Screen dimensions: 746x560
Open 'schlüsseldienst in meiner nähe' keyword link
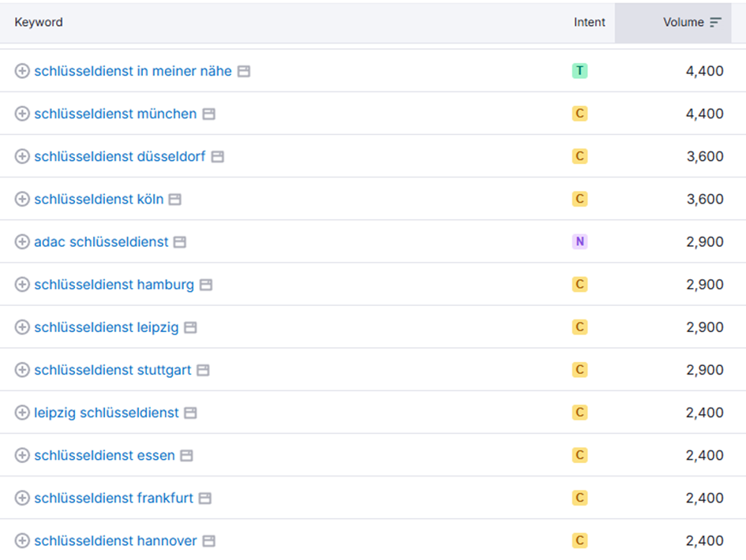click(133, 71)
